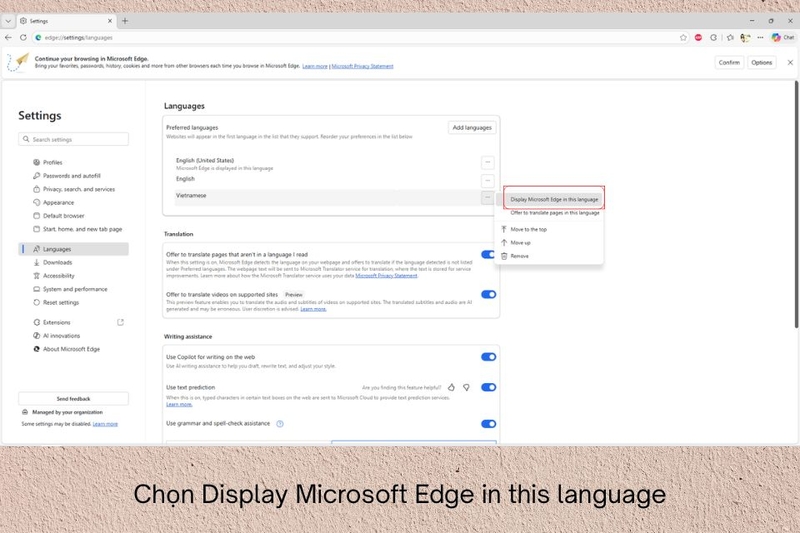Open the profile avatar in toolbar
Screen dimensions: 800x533
coord(745,37)
